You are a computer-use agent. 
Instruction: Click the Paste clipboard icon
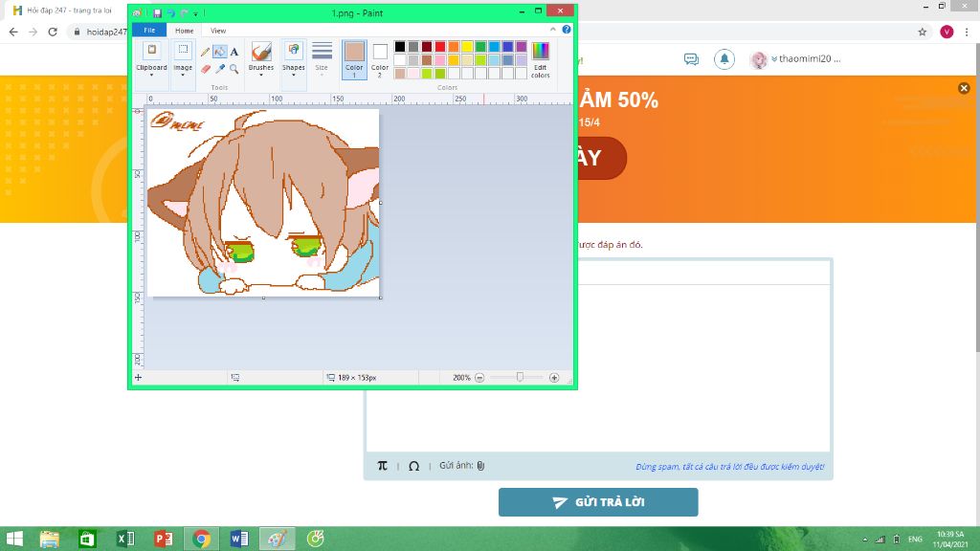pyautogui.click(x=151, y=52)
